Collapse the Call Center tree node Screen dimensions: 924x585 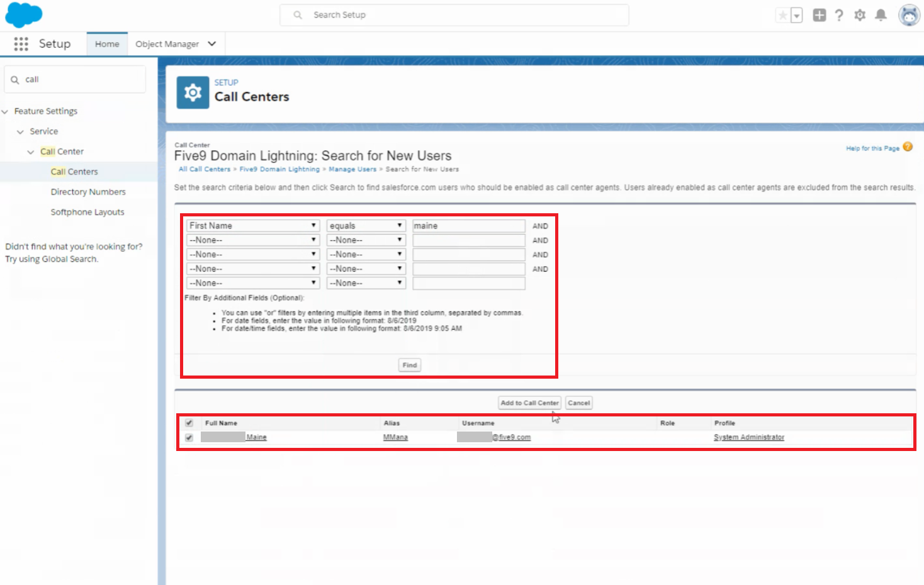click(x=30, y=152)
